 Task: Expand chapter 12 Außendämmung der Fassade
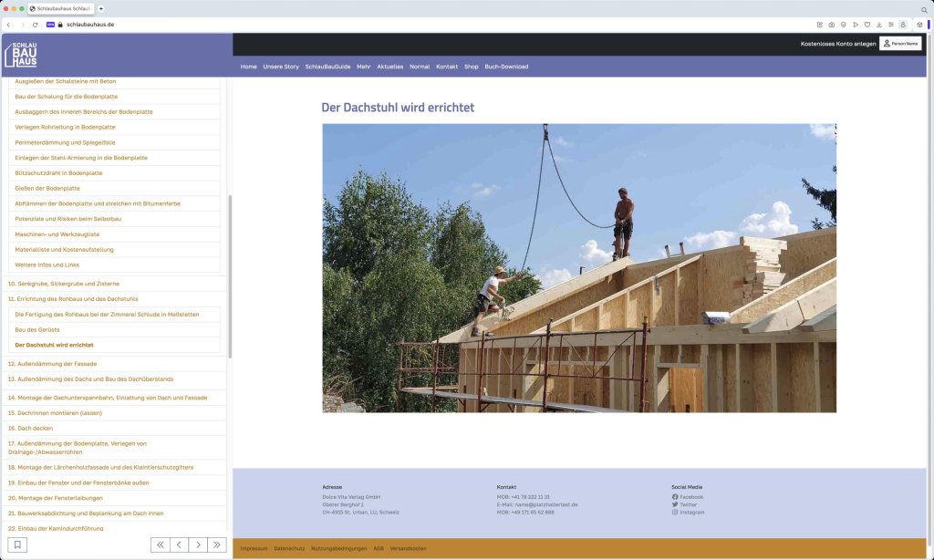tap(52, 364)
